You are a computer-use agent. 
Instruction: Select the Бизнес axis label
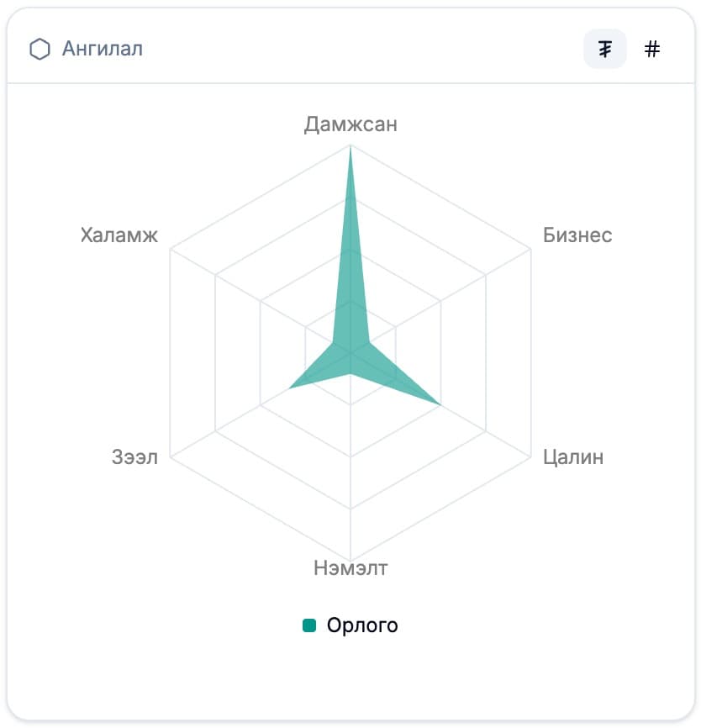coord(577,235)
